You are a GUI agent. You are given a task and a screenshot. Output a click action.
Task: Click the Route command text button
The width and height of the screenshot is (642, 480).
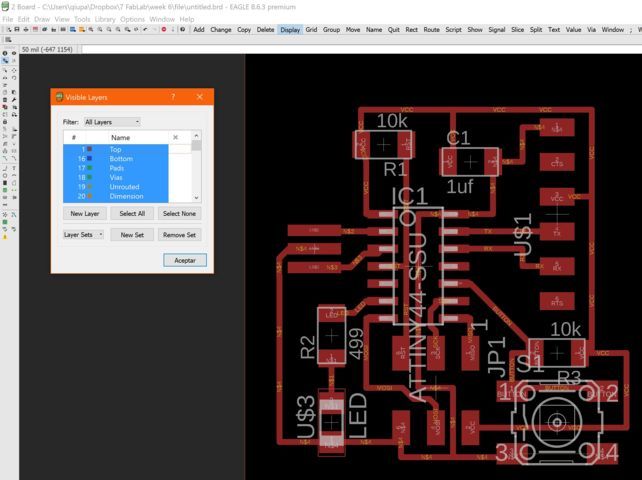pos(431,29)
